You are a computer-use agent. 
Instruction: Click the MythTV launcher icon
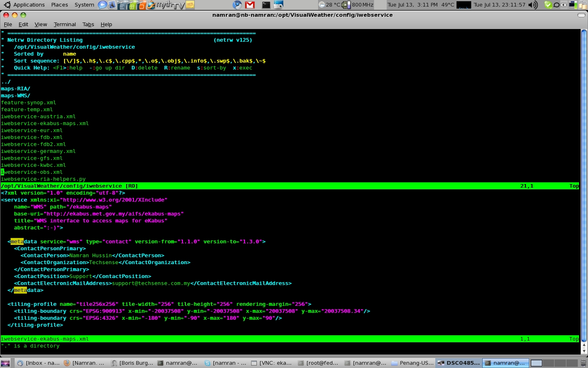[170, 5]
